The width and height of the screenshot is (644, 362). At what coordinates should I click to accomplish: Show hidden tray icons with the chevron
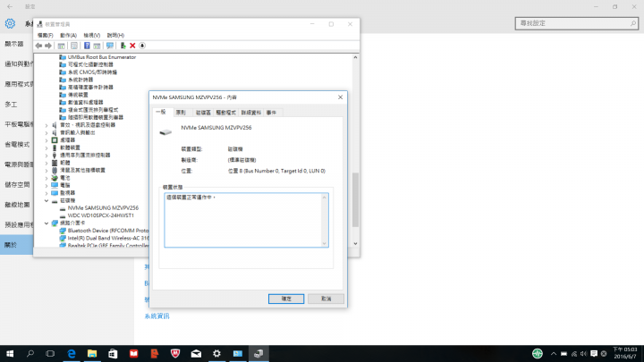554,353
